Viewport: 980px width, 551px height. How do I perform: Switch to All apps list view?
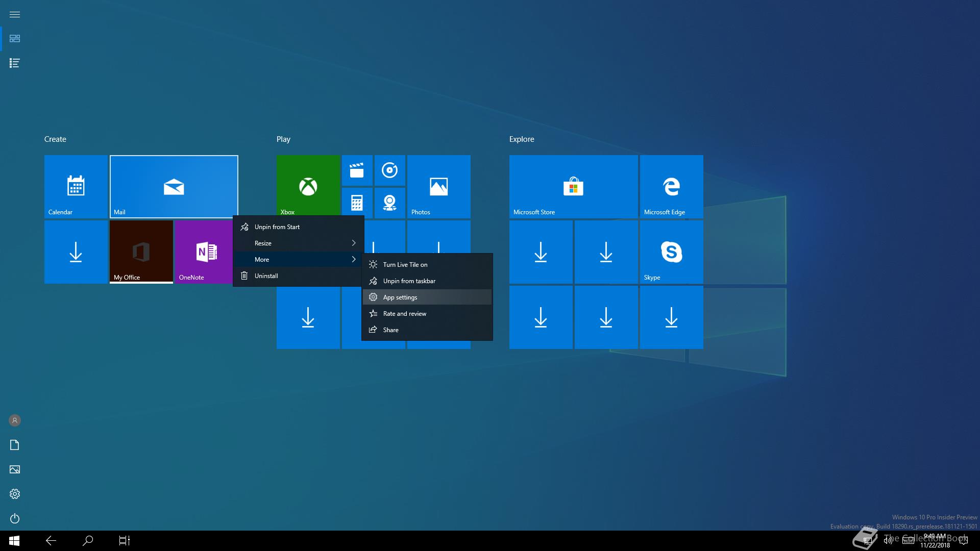tap(15, 63)
